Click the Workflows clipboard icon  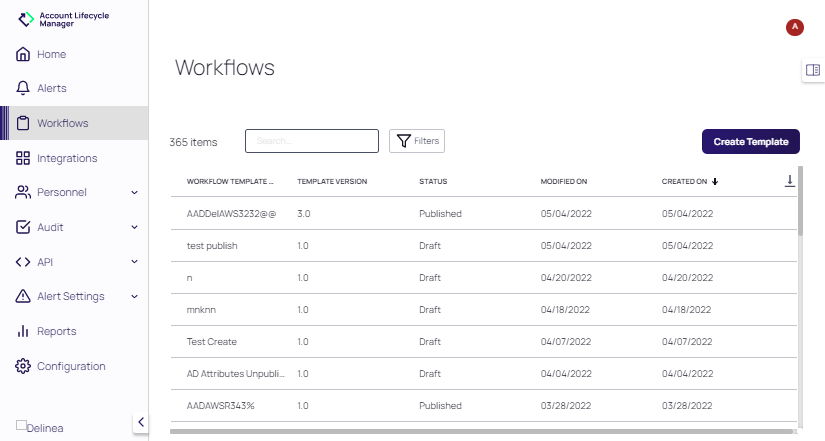click(x=23, y=123)
